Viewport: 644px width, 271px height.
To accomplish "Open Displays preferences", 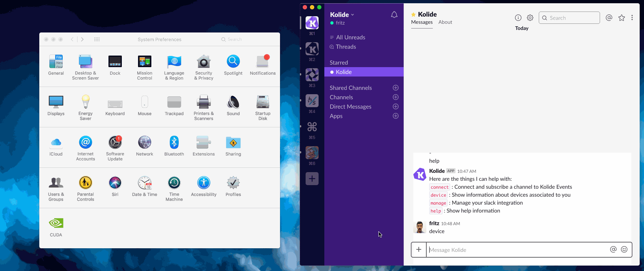I will point(56,106).
